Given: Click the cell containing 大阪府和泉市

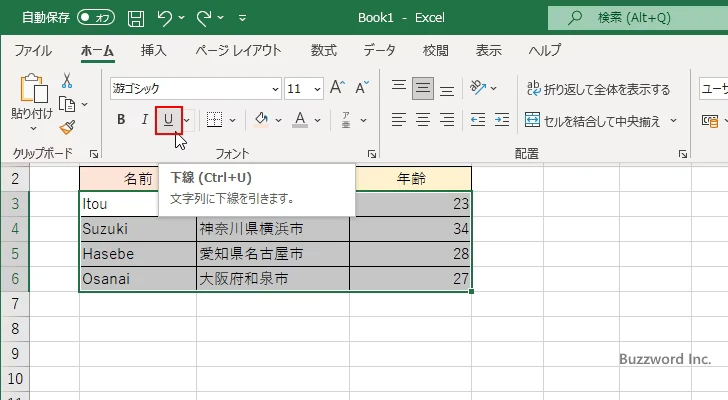Looking at the screenshot, I should pyautogui.click(x=273, y=279).
